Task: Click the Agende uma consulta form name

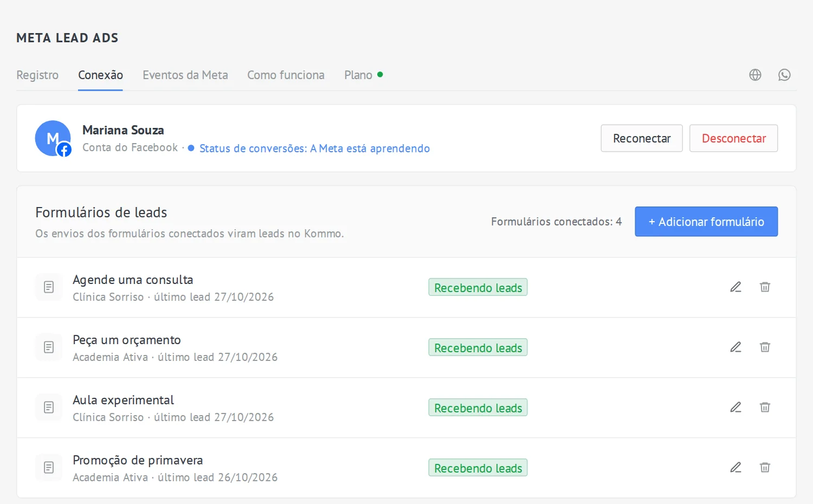Action: coord(133,280)
